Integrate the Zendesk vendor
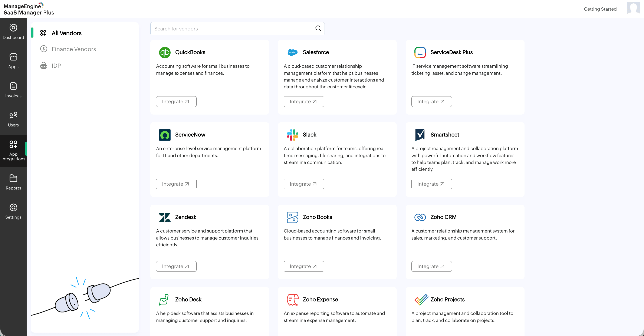 point(176,267)
